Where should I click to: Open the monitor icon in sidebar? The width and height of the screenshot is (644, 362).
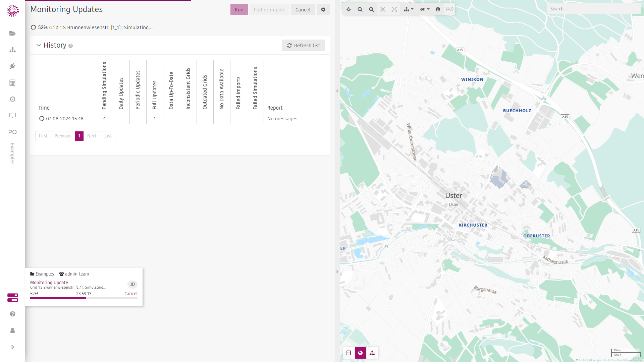(12, 116)
